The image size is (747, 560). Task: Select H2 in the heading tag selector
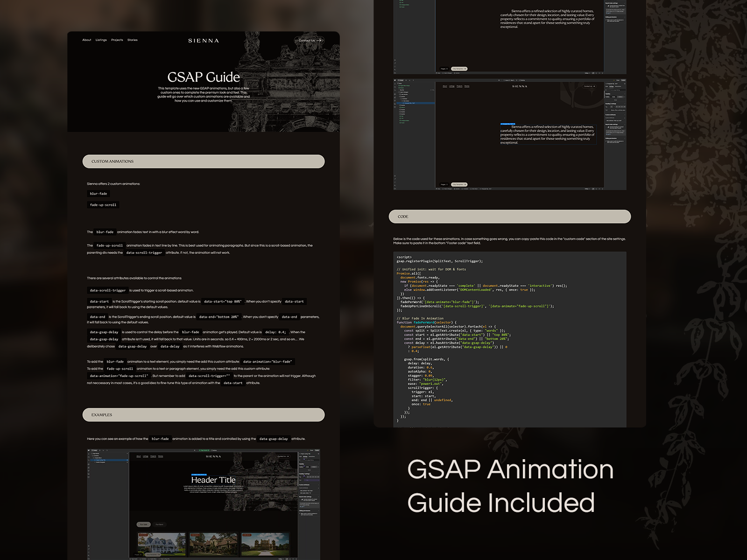tap(614, 106)
